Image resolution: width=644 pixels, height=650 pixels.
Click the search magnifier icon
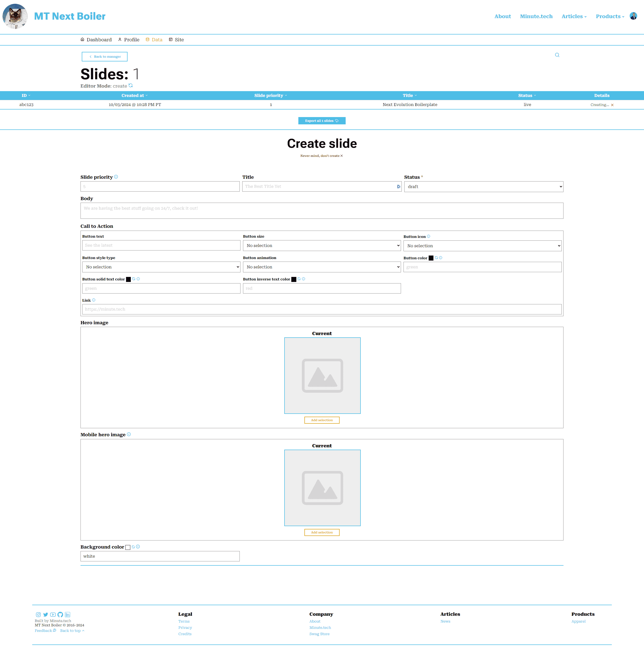(557, 55)
